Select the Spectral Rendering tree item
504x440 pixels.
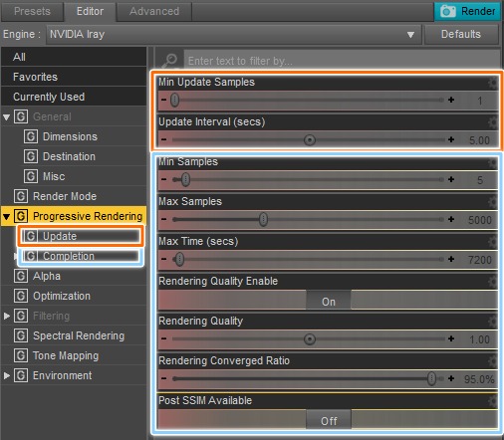pyautogui.click(x=79, y=335)
